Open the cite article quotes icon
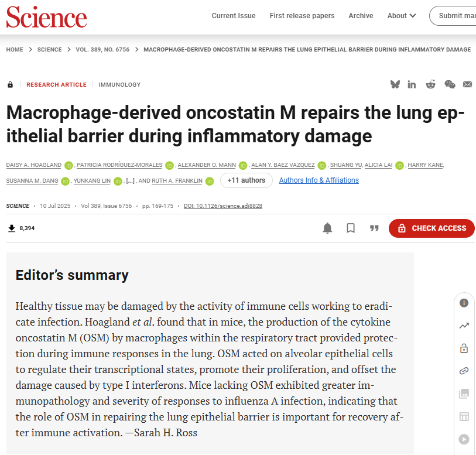 (x=374, y=228)
